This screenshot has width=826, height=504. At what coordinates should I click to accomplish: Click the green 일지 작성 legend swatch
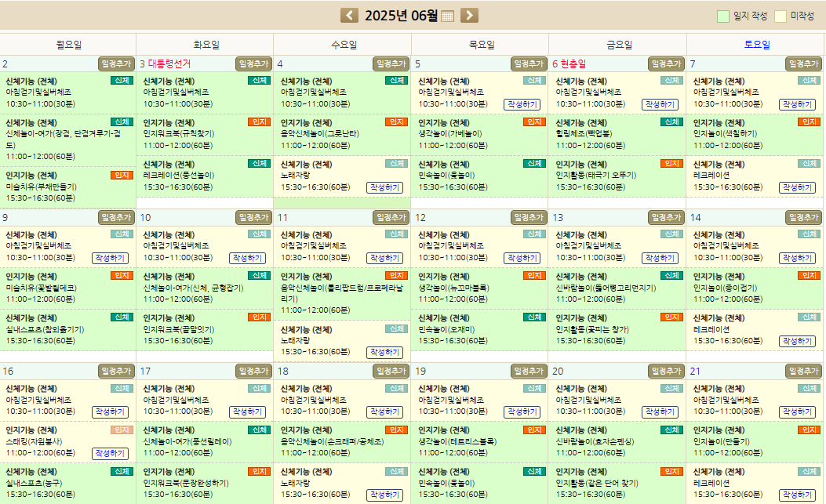tap(722, 16)
